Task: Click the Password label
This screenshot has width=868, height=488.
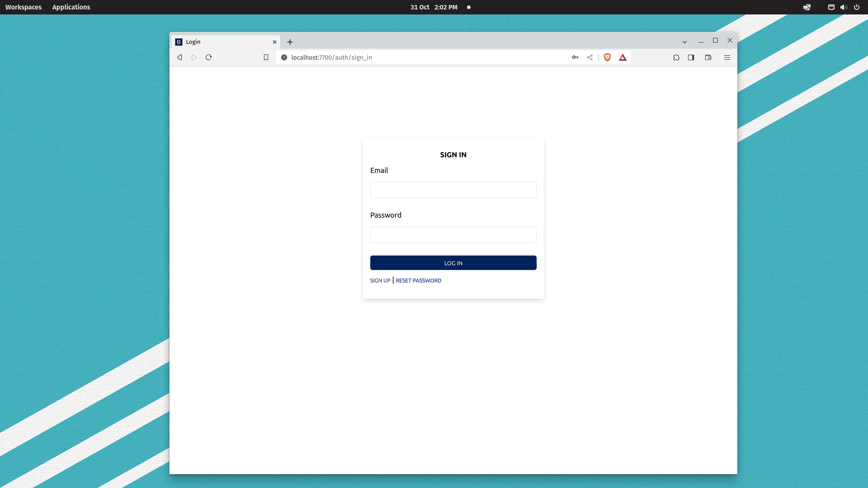Action: point(386,215)
